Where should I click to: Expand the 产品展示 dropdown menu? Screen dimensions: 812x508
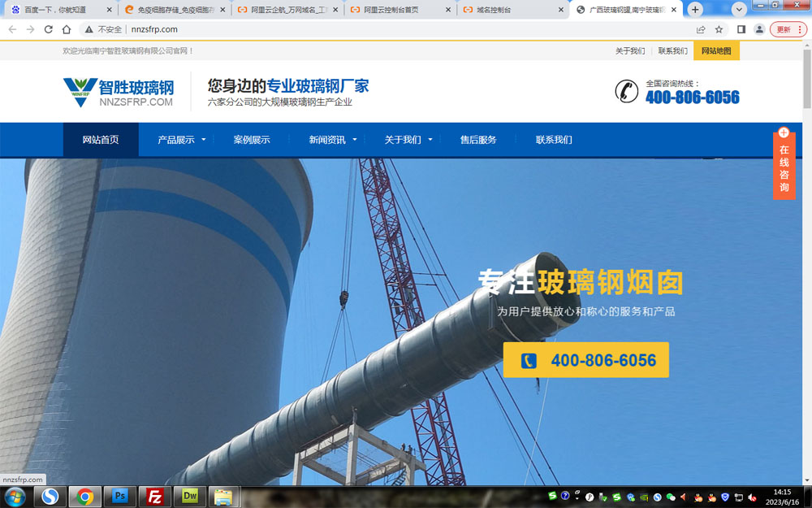point(182,140)
